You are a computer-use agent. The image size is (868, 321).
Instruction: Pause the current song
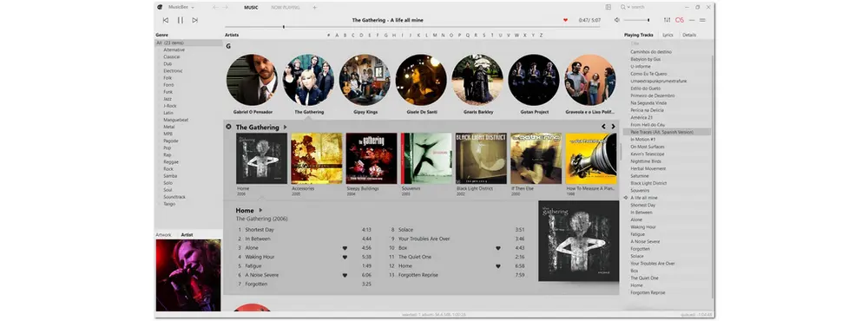180,20
